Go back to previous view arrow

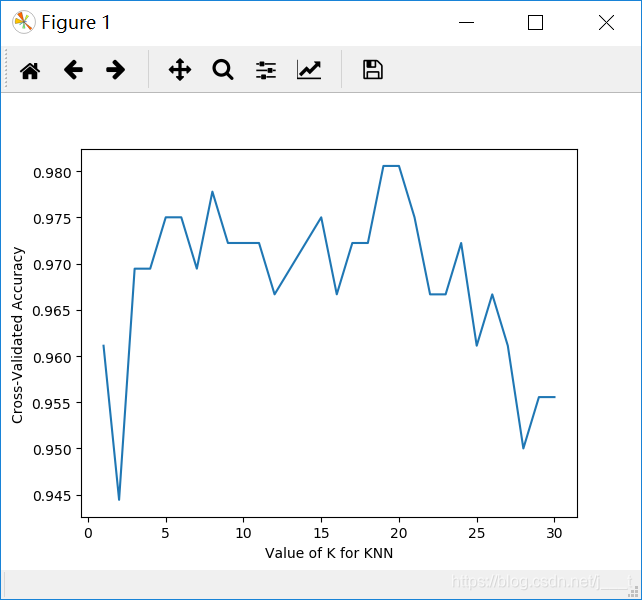(x=73, y=70)
